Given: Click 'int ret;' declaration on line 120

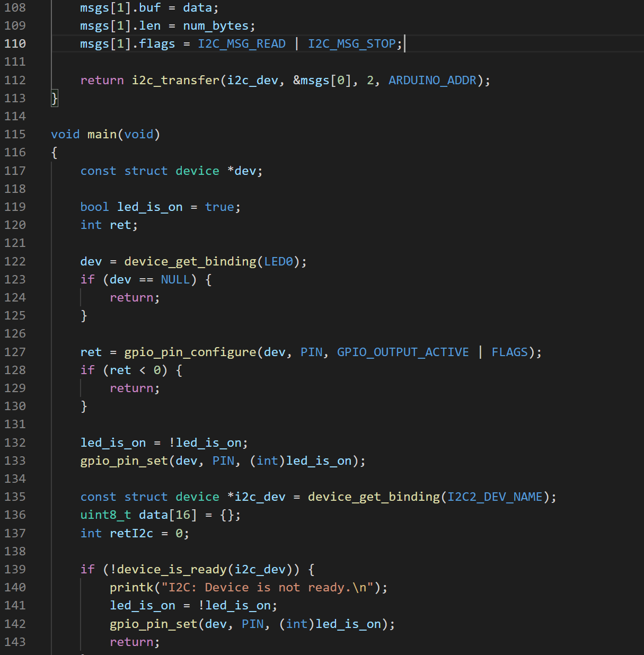Looking at the screenshot, I should tap(109, 225).
